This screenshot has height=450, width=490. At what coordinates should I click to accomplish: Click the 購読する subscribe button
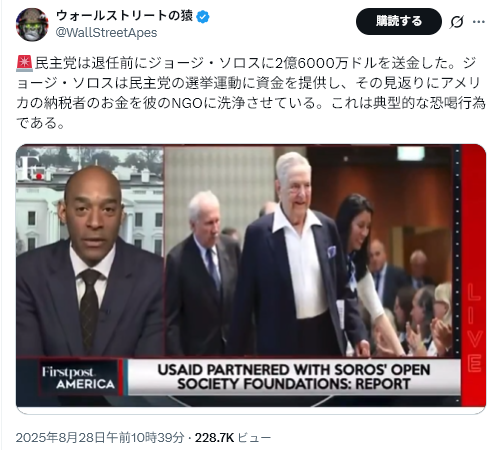point(399,21)
